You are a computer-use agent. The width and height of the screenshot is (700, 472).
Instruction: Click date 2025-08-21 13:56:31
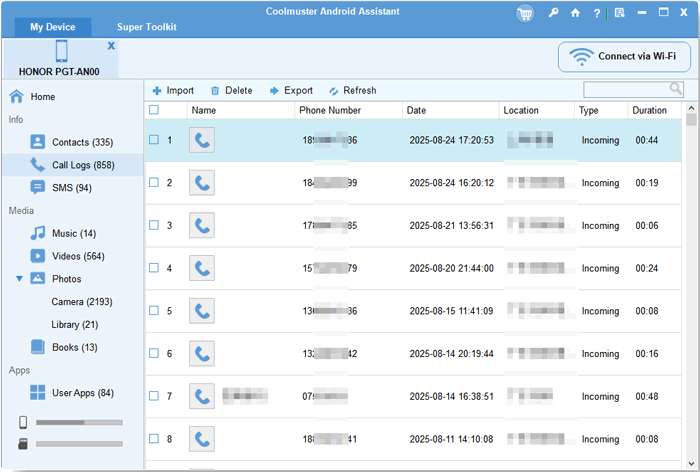pos(451,226)
